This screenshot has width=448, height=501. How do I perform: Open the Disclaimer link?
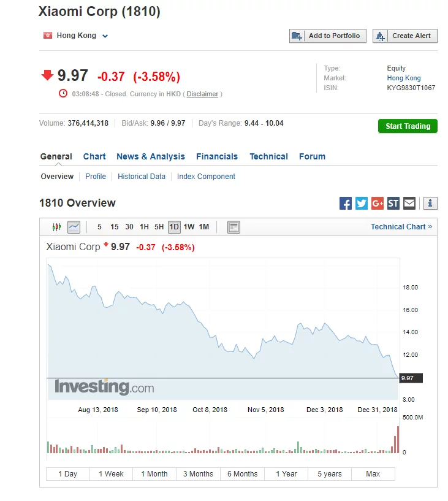point(202,94)
